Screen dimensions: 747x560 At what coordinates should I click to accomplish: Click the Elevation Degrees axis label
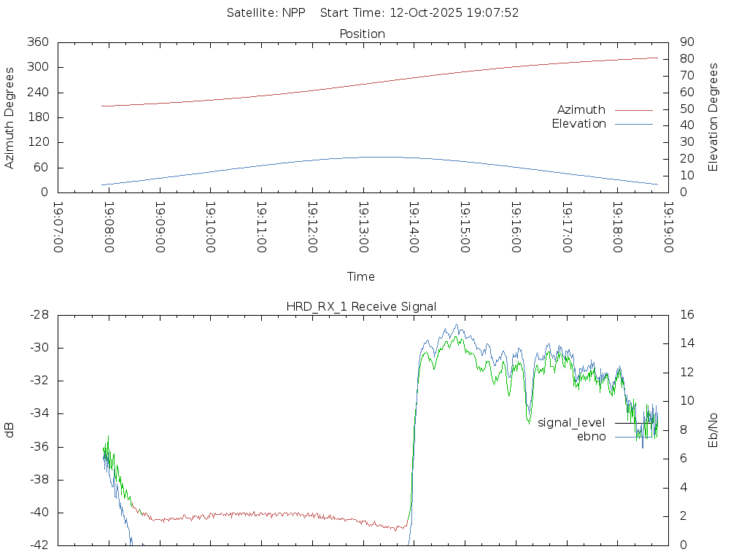pos(713,117)
